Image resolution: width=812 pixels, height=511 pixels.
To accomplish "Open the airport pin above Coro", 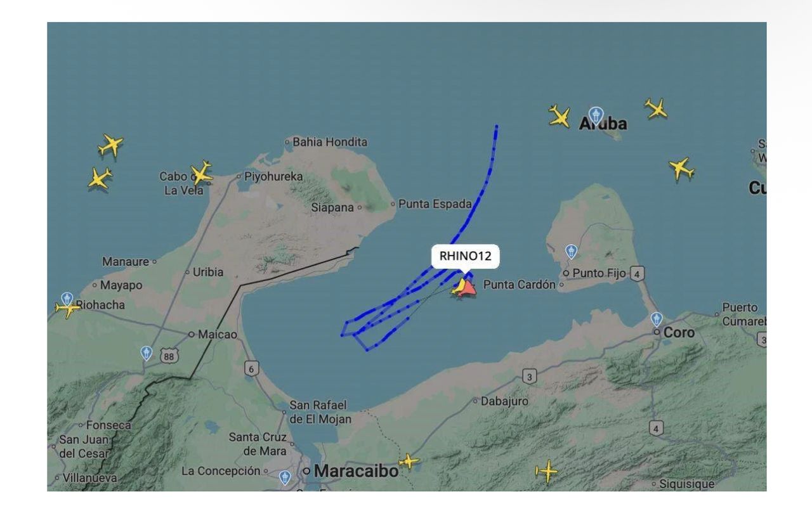I will pyautogui.click(x=657, y=319).
